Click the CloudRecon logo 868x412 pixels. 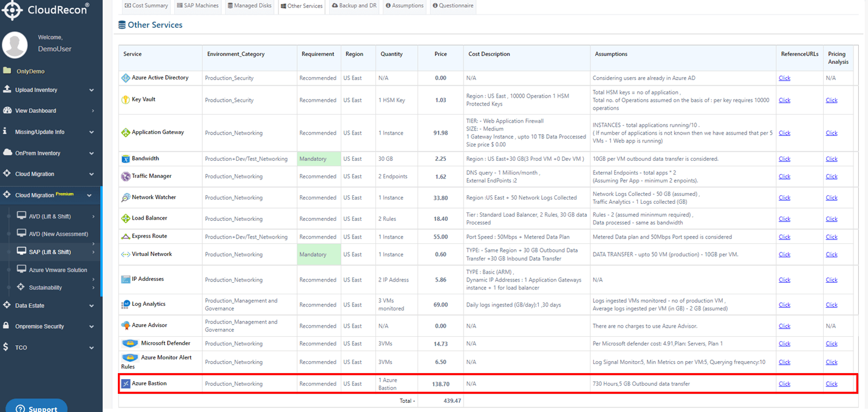pos(46,9)
